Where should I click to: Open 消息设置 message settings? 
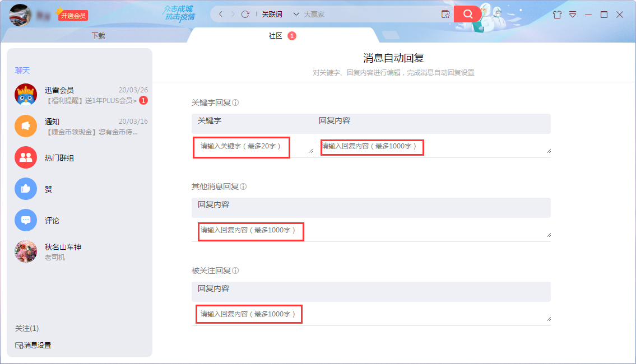tap(35, 345)
